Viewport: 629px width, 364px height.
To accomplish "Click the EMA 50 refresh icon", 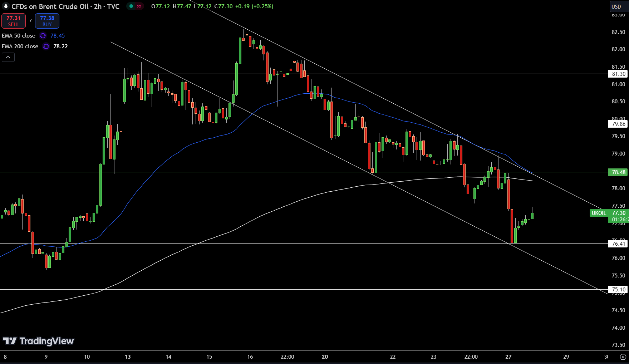I will click(43, 36).
